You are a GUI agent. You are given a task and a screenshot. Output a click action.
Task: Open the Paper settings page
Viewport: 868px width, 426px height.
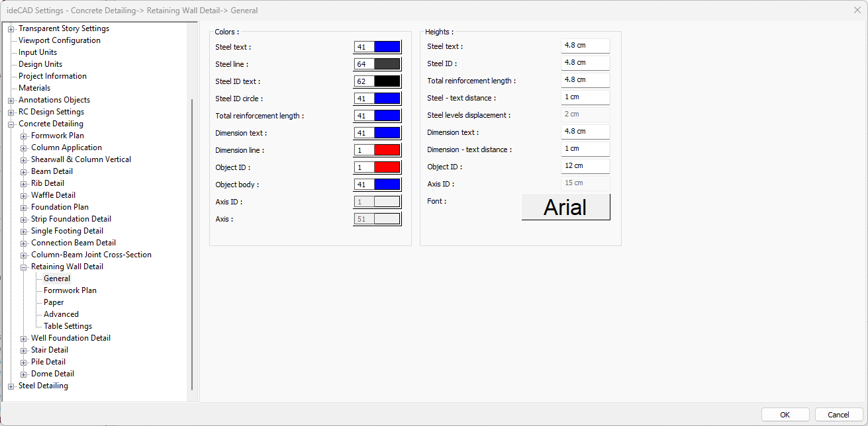(x=54, y=302)
